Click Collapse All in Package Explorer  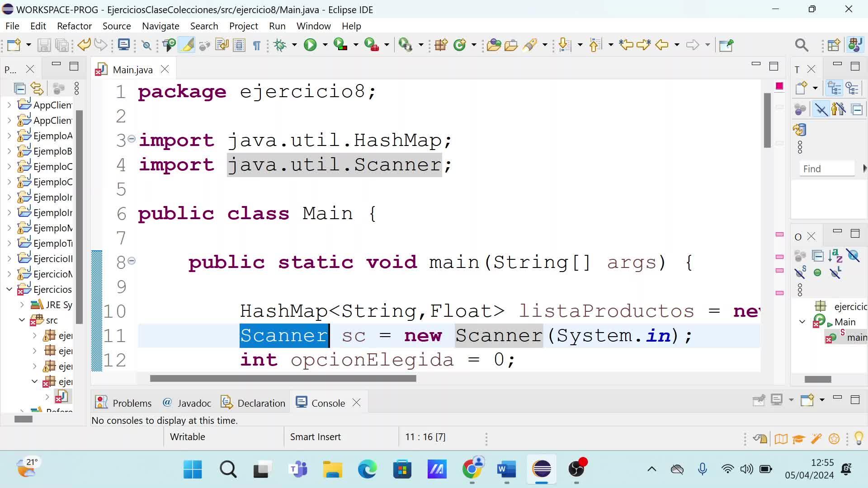(x=19, y=89)
